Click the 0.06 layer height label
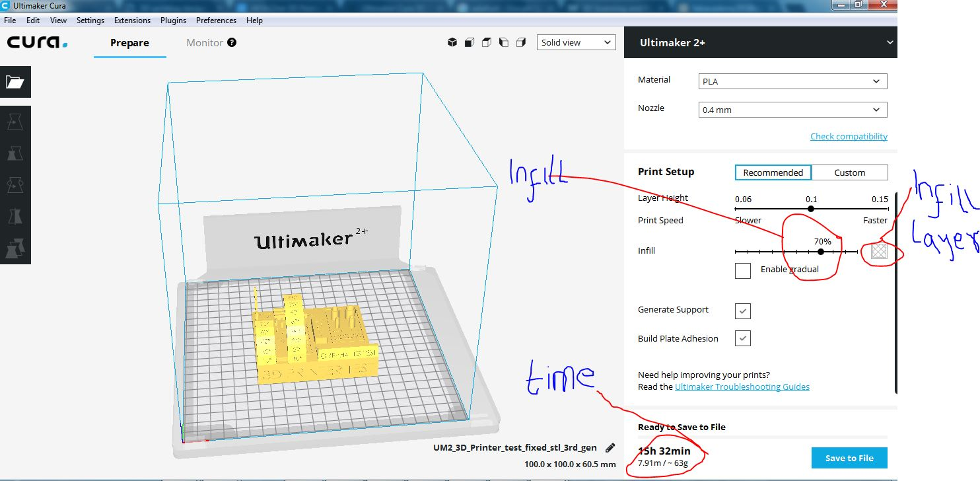This screenshot has width=980, height=481. point(744,200)
